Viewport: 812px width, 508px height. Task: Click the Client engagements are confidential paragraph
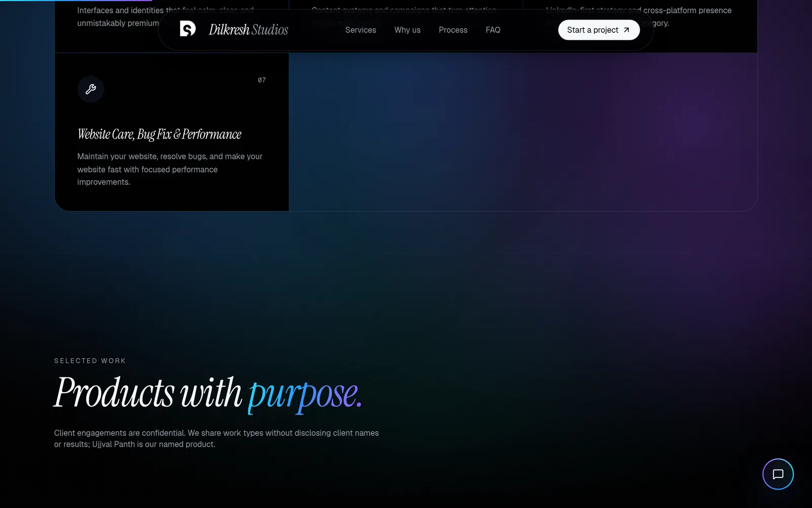click(x=217, y=438)
